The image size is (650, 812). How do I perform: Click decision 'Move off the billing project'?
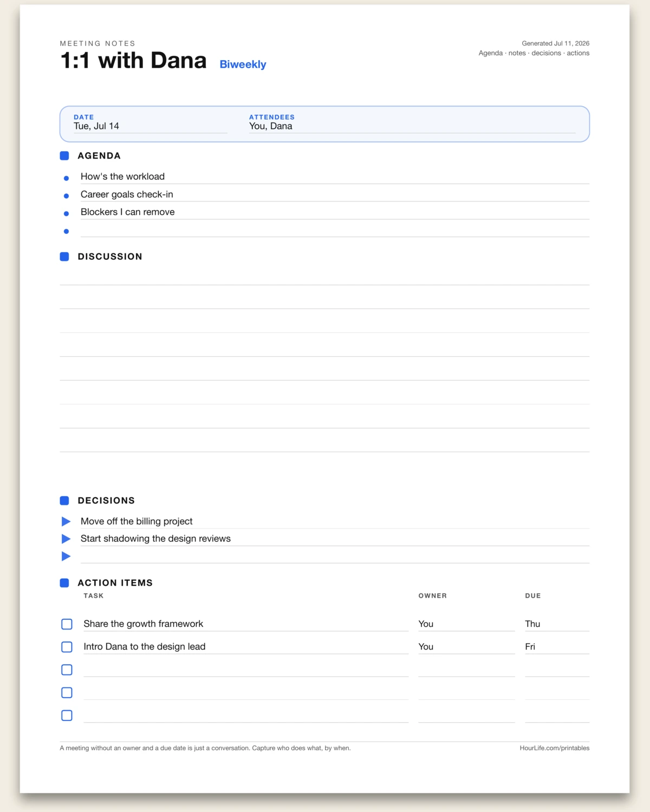[136, 521]
